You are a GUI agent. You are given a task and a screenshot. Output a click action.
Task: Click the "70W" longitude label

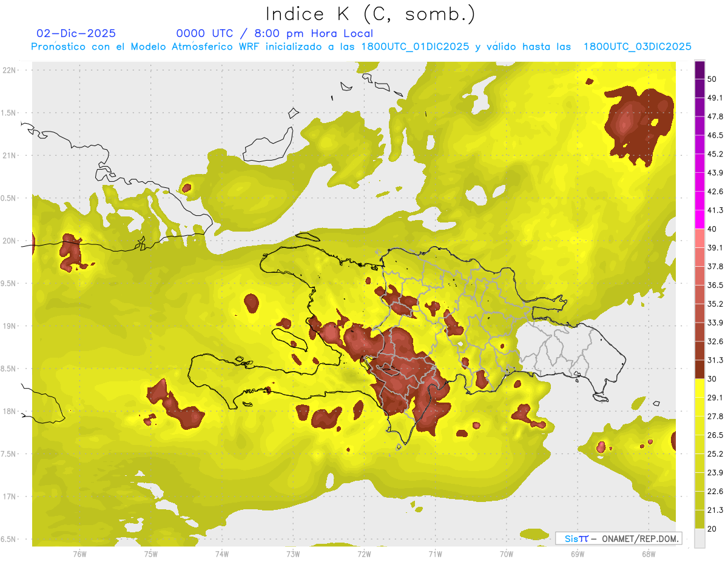tap(507, 554)
